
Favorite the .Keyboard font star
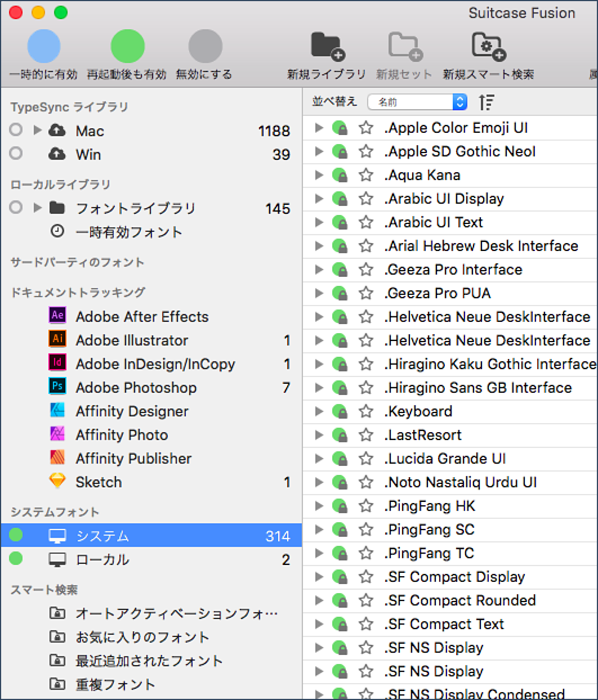coord(366,411)
